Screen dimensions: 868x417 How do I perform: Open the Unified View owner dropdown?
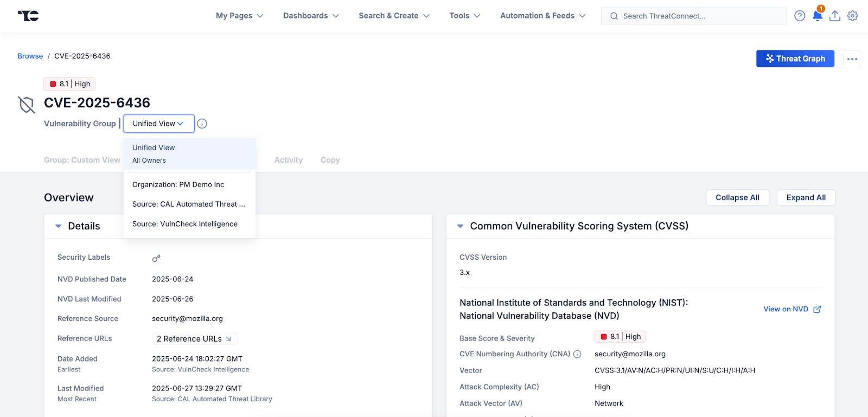click(158, 124)
